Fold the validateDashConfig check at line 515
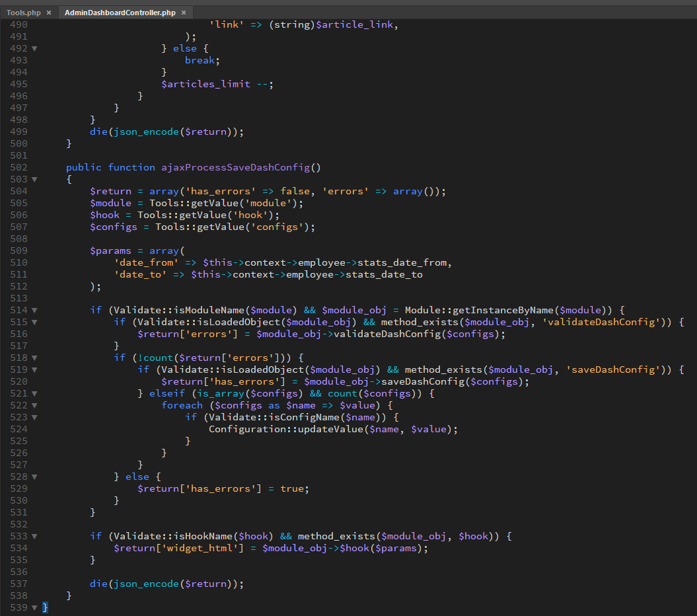This screenshot has width=697, height=616. tap(34, 323)
